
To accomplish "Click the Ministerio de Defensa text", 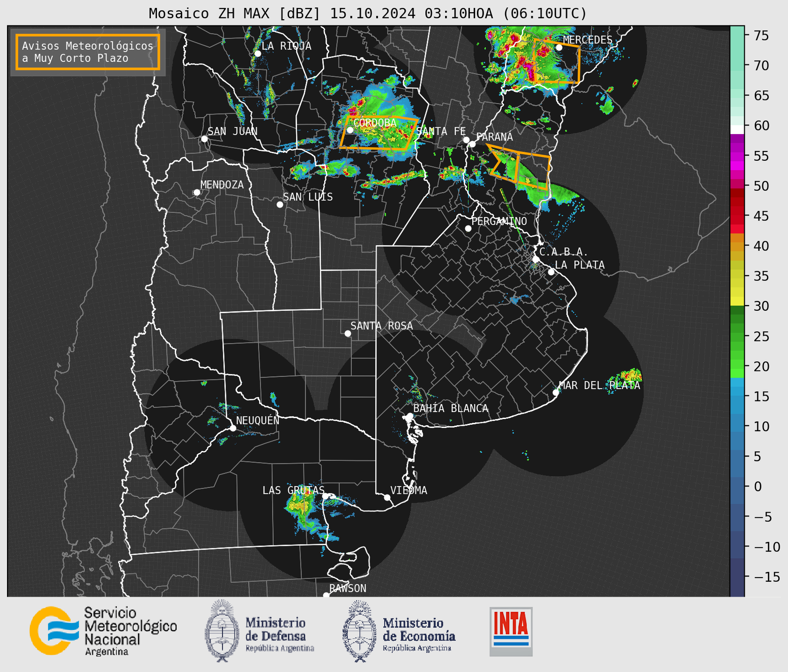I will coord(279,634).
